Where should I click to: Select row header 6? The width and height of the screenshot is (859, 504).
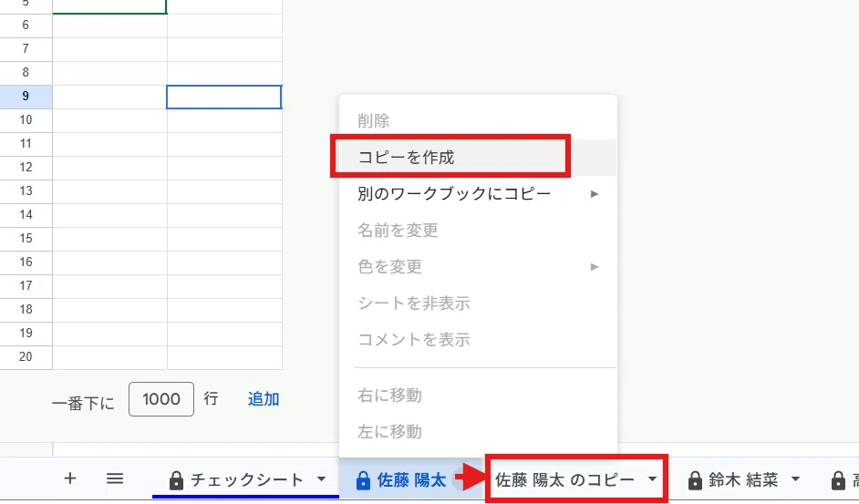(26, 26)
